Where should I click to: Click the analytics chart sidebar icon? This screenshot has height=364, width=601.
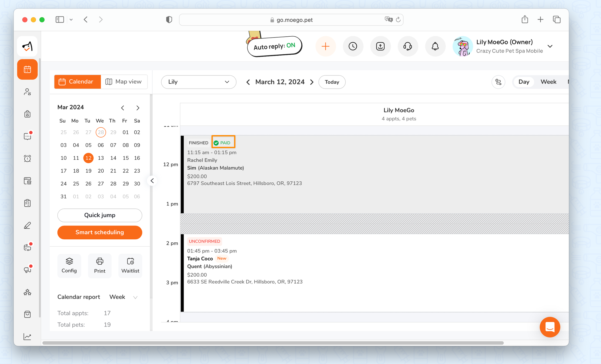pos(27,337)
